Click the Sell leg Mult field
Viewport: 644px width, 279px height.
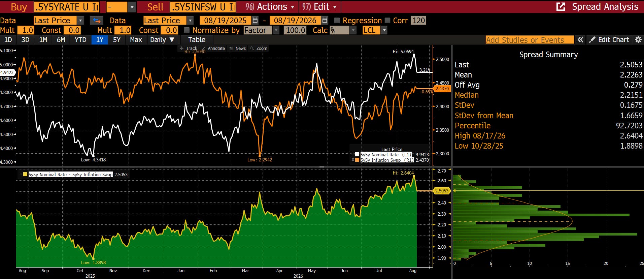[123, 30]
